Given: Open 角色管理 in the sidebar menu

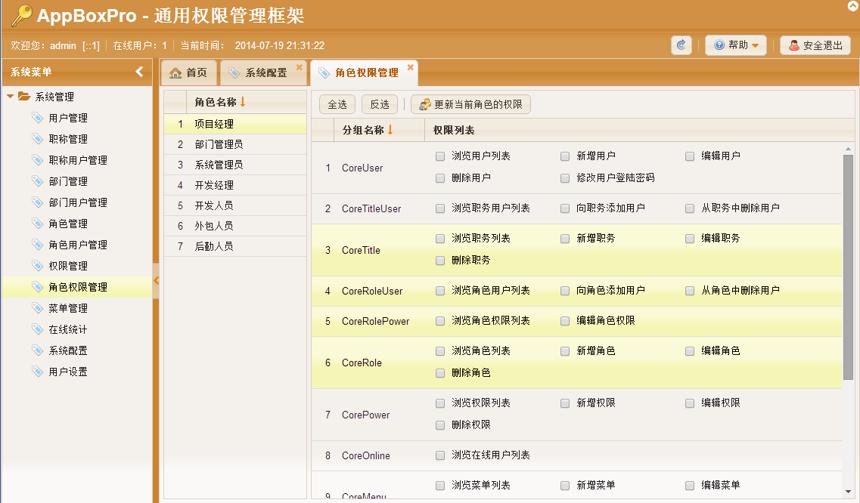Looking at the screenshot, I should pos(68,224).
